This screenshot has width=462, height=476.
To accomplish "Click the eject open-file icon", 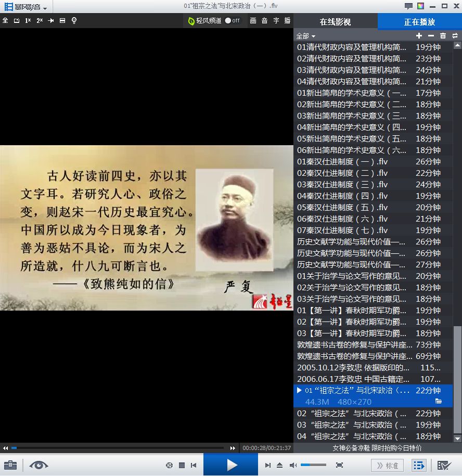I will pos(280,465).
